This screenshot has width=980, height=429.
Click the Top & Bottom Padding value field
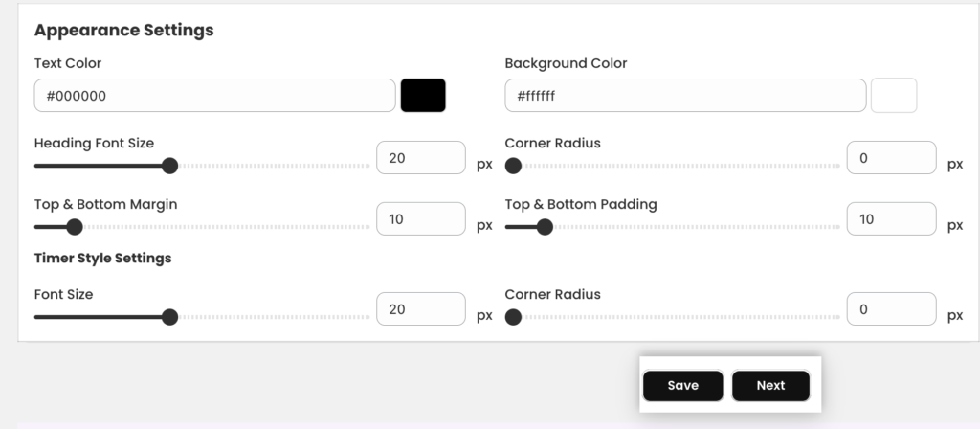(x=891, y=219)
